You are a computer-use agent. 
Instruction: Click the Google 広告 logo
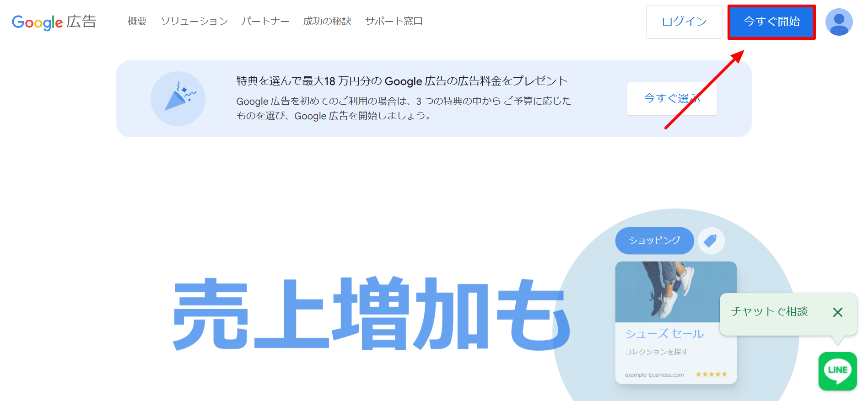(54, 21)
